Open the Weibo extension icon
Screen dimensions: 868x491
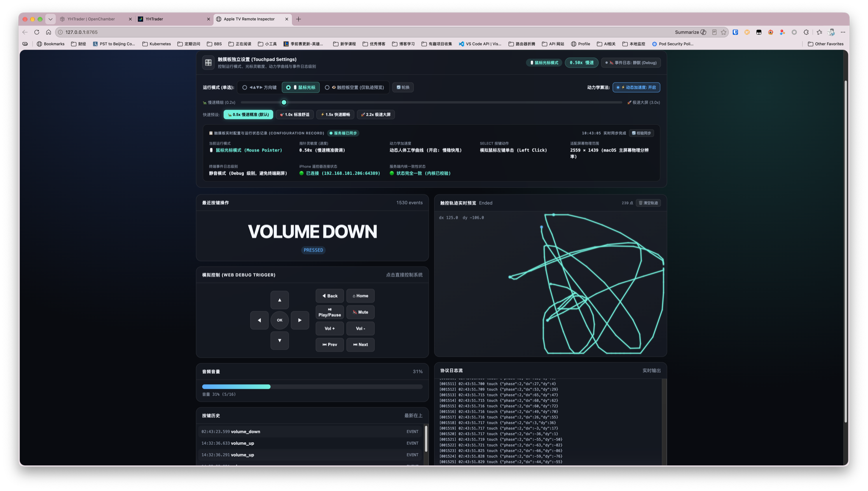[x=771, y=32]
